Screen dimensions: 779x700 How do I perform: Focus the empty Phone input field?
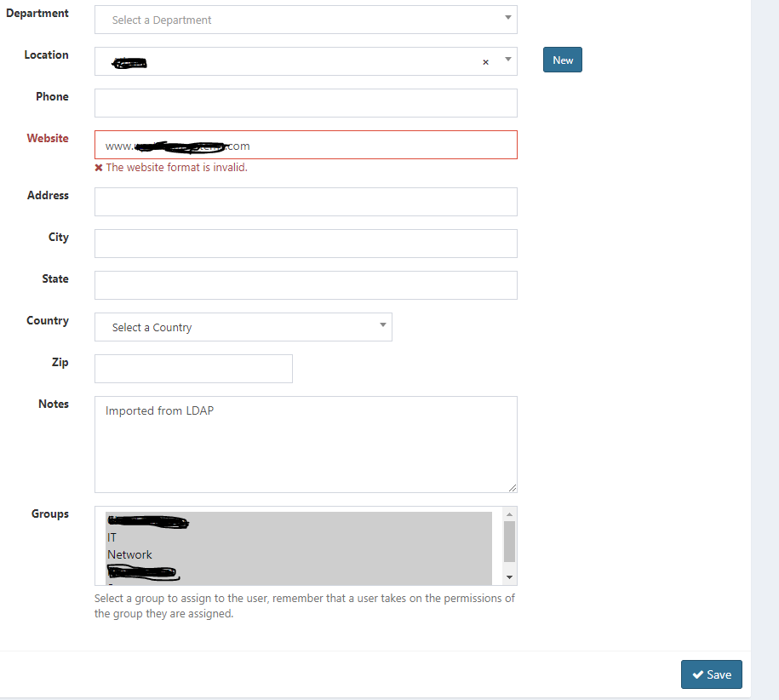306,102
